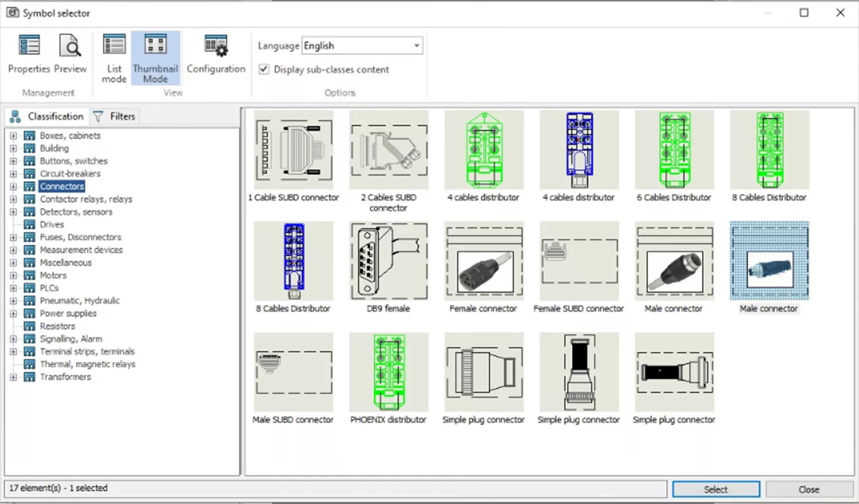Expand the Boxes, cabinets tree node

click(13, 136)
